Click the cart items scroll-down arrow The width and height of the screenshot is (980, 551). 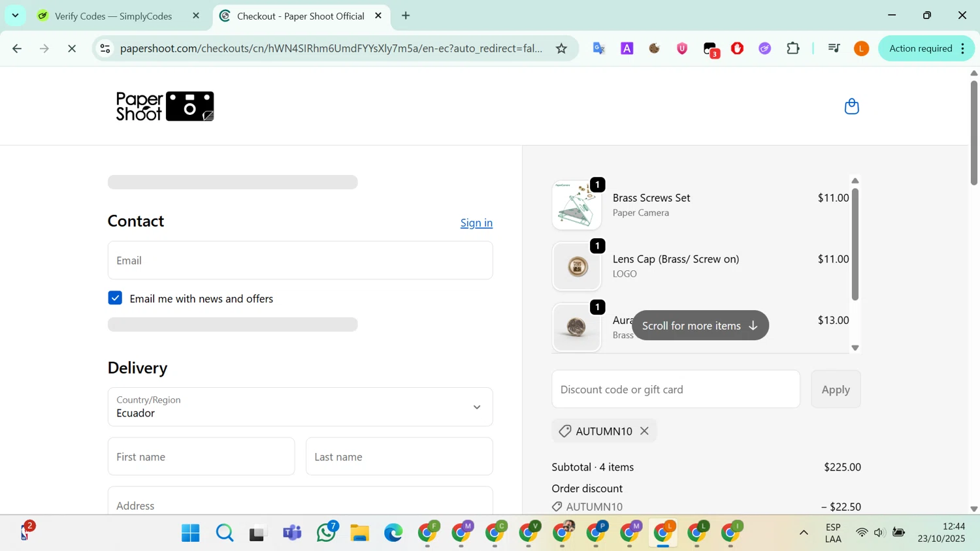pyautogui.click(x=855, y=348)
